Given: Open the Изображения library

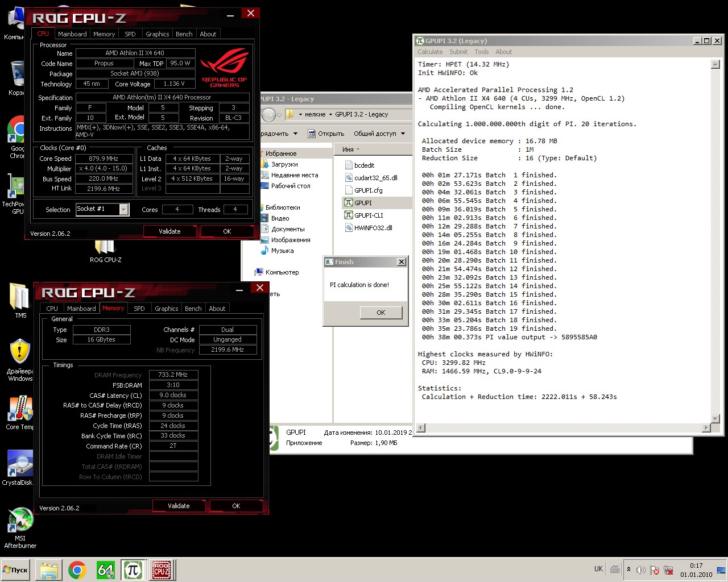Looking at the screenshot, I should (x=286, y=240).
